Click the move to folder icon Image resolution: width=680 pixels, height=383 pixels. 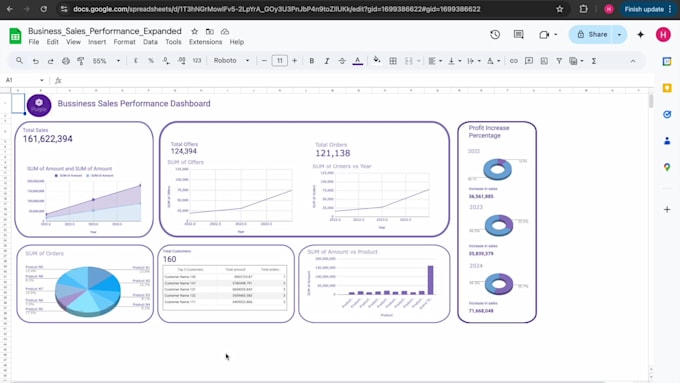click(209, 31)
